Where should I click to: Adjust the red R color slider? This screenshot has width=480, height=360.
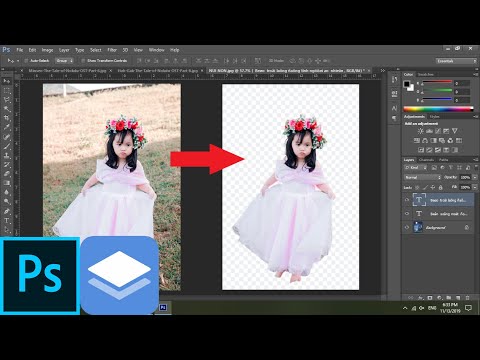point(437,82)
